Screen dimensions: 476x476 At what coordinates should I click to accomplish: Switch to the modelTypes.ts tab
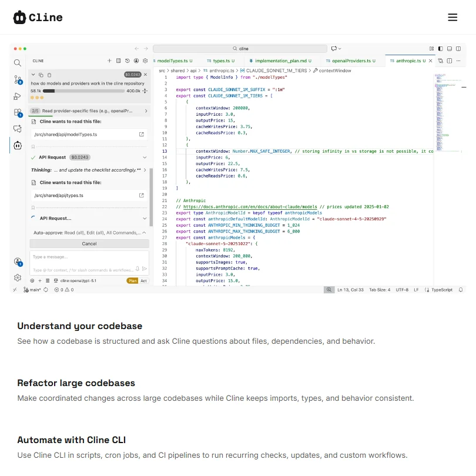tap(173, 61)
